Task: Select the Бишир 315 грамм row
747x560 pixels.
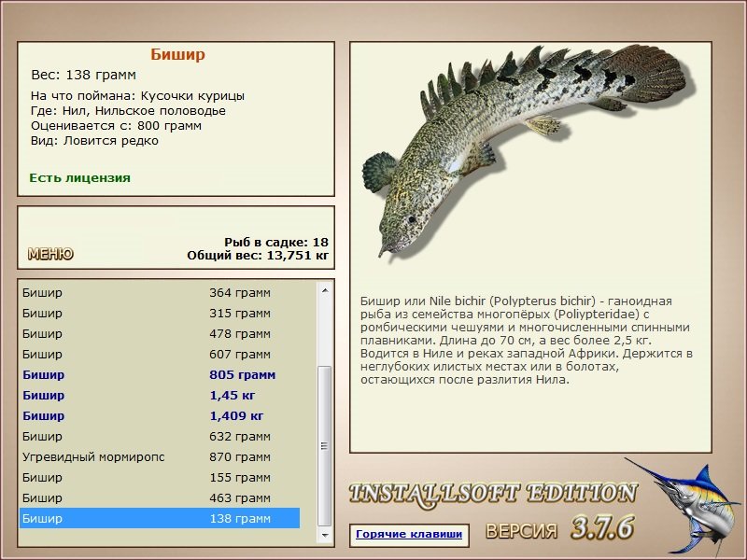Action: (160, 314)
